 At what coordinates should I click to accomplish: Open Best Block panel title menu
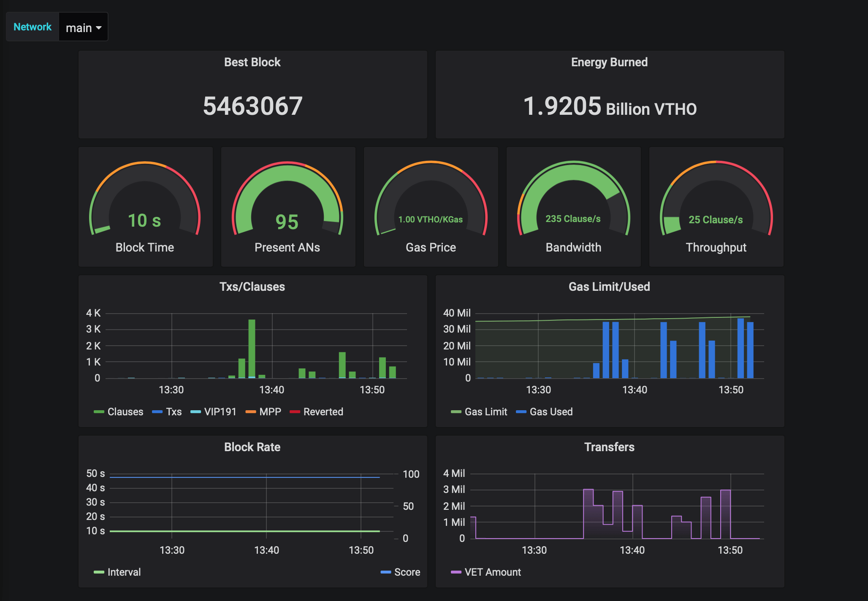click(252, 62)
